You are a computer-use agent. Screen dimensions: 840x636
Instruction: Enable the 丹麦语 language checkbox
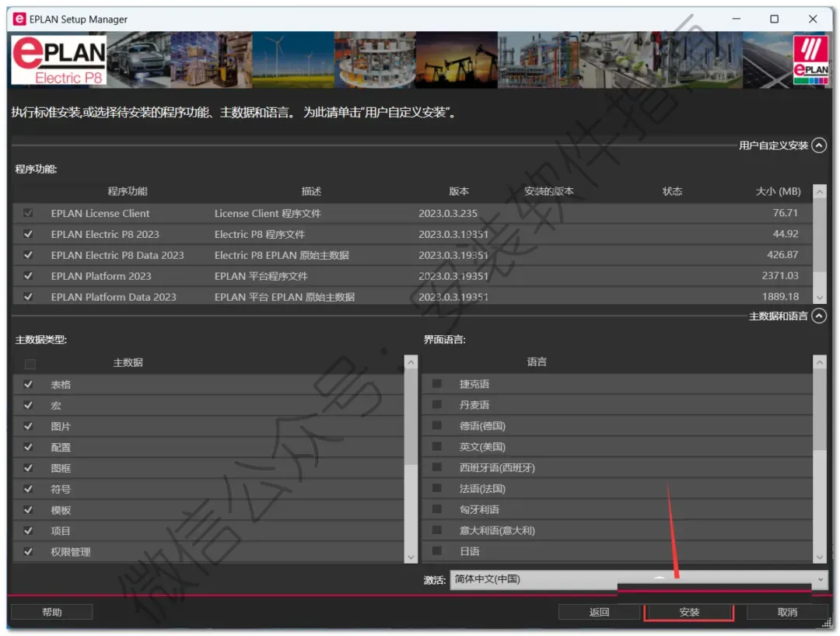(437, 404)
